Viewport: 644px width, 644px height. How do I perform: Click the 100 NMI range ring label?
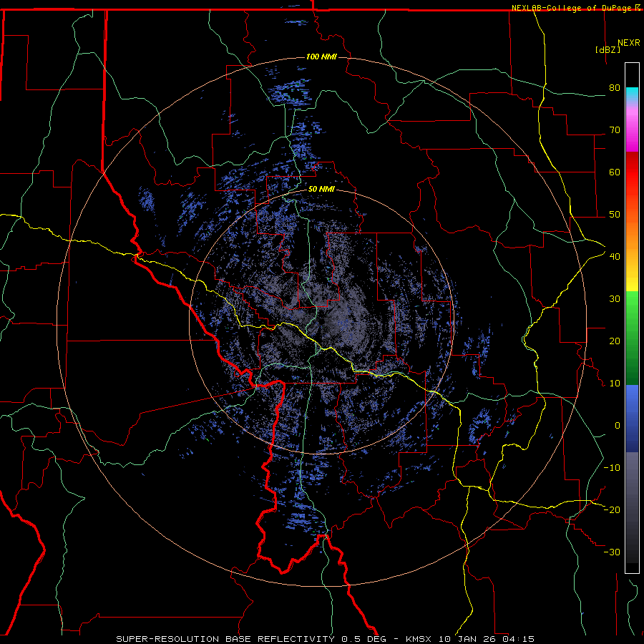(x=321, y=57)
